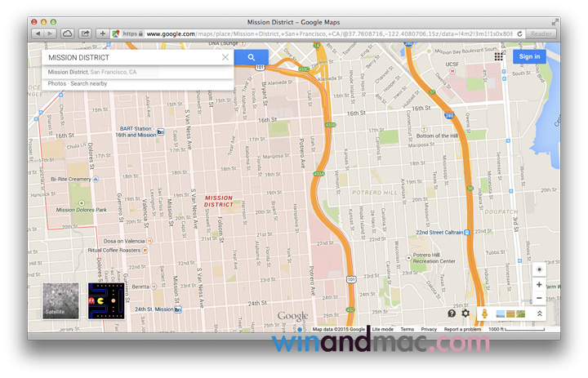This screenshot has height=378, width=588.
Task: Click the blue search magnifier button
Action: 251,57
